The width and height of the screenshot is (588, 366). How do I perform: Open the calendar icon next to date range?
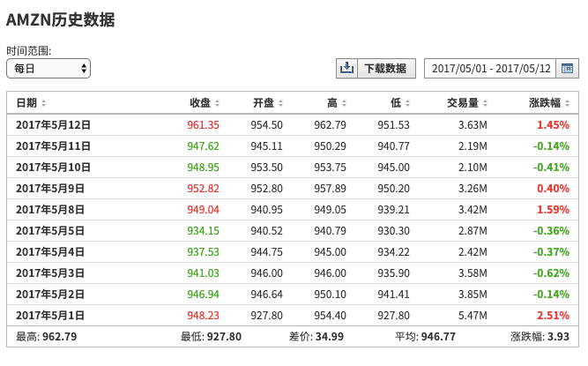[567, 69]
